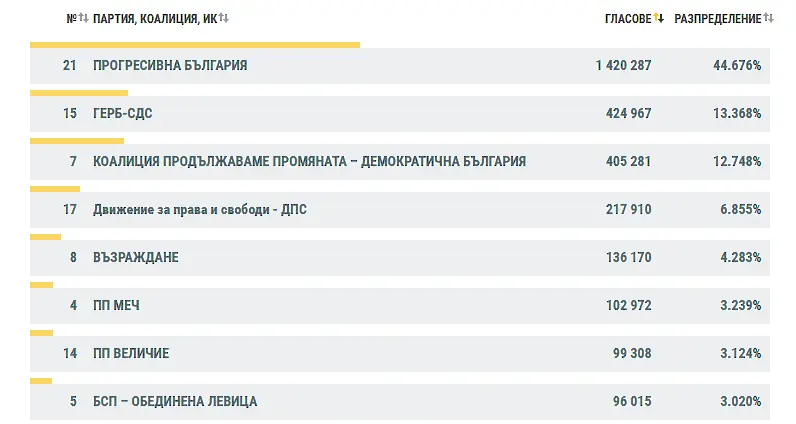This screenshot has height=424, width=796.
Task: Click ballot number 17 in ДПС row
Action: pos(70,210)
